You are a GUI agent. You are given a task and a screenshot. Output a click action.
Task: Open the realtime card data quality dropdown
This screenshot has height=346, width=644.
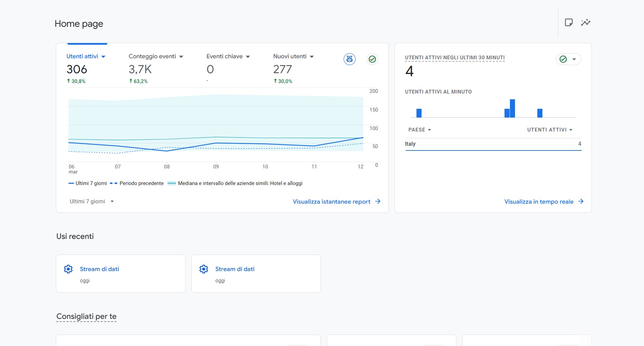pos(568,59)
